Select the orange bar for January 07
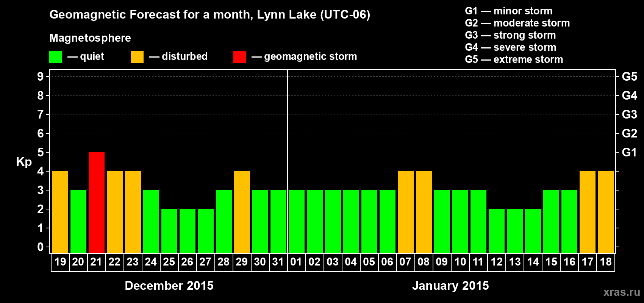Image resolution: width=644 pixels, height=303 pixels. [406, 212]
